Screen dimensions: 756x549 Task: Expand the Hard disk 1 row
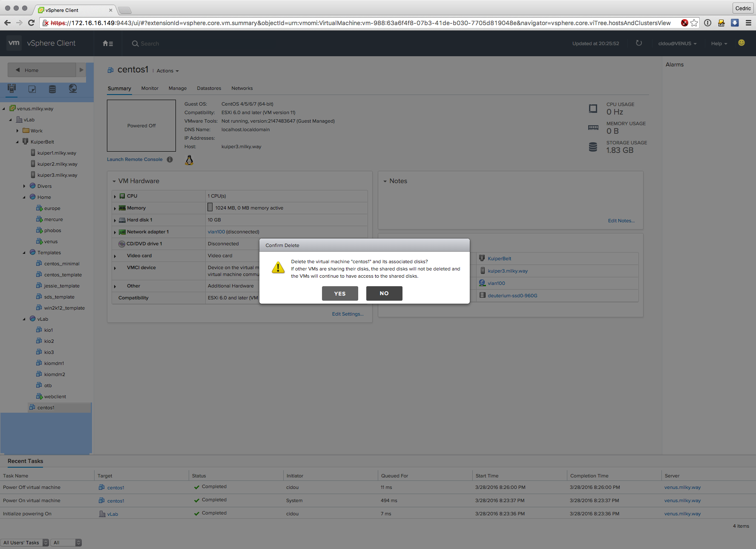[115, 220]
